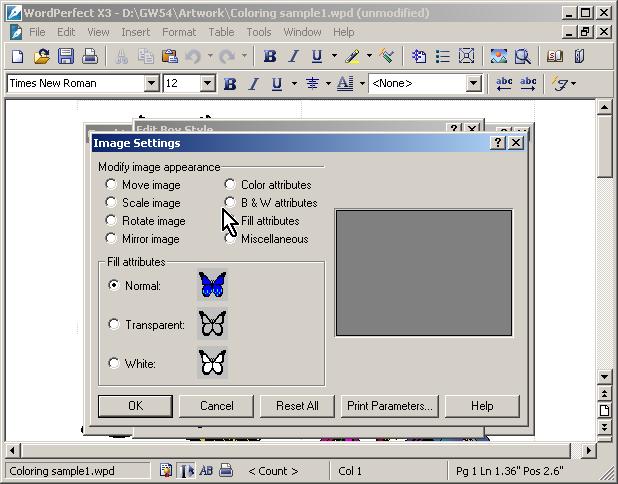Click the QuickFormat paint roller icon
The height and width of the screenshot is (484, 618).
click(x=387, y=56)
